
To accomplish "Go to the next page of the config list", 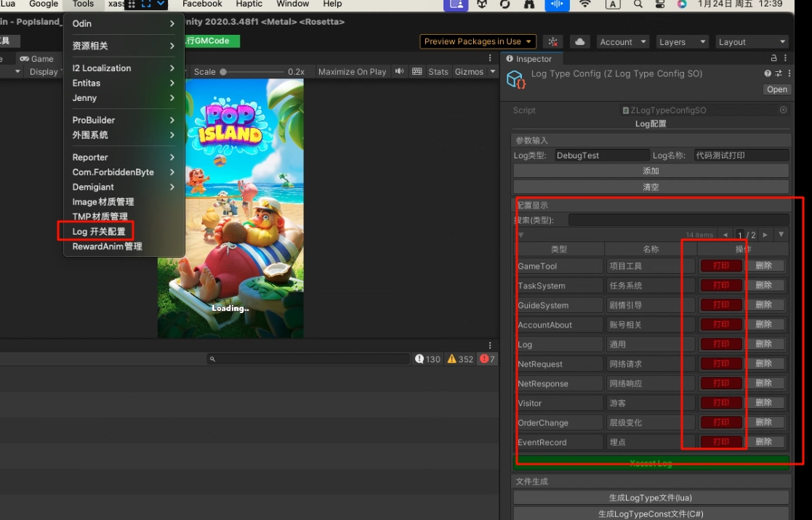I will pyautogui.click(x=765, y=235).
